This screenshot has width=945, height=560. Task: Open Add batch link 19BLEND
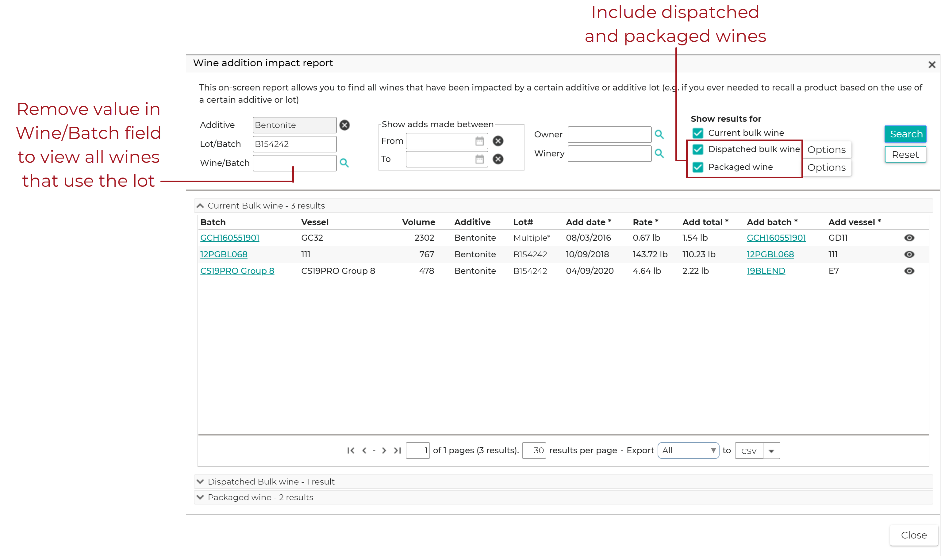[x=766, y=271]
